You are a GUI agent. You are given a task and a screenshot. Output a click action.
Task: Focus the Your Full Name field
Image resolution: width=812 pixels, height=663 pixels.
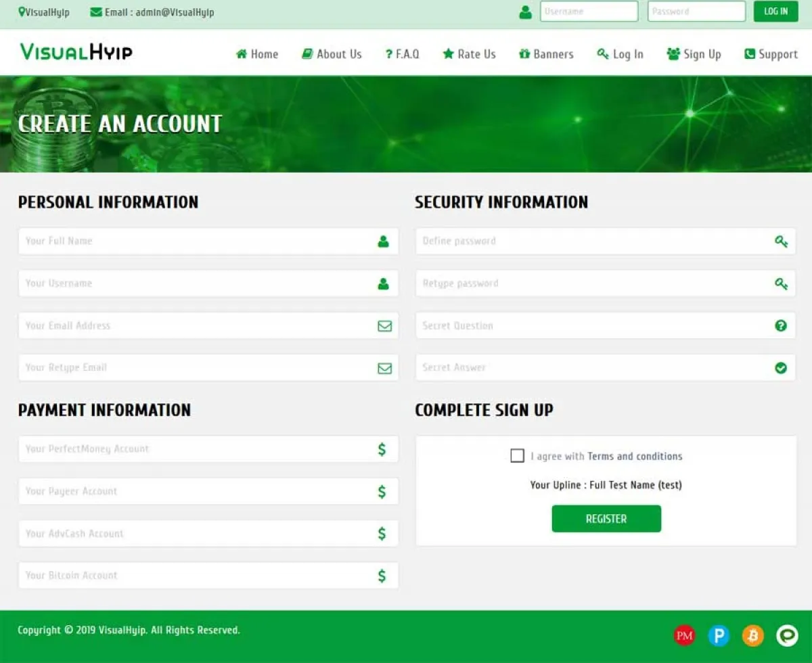tap(208, 241)
